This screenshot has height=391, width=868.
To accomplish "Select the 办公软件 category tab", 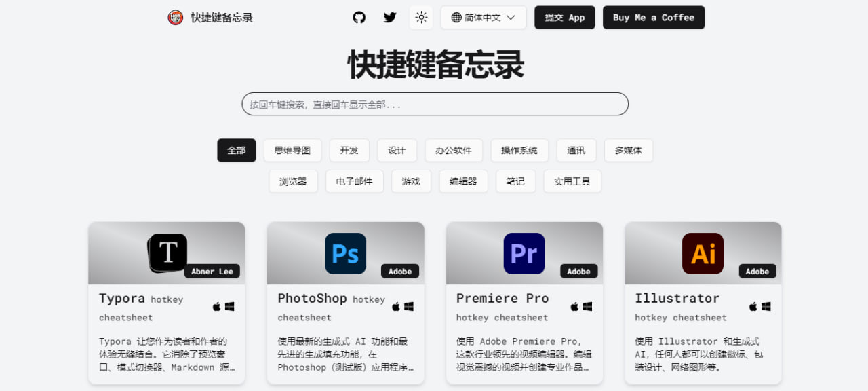I will tap(454, 150).
